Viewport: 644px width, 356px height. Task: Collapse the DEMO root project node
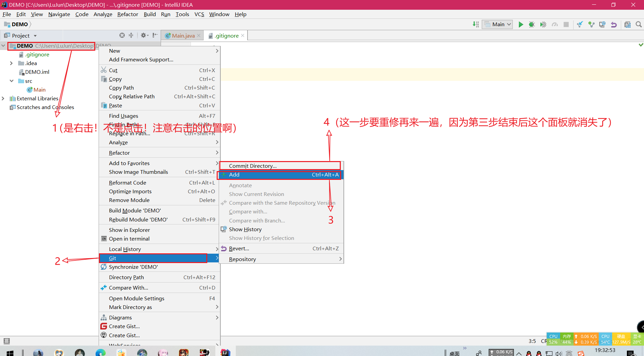(x=3, y=46)
